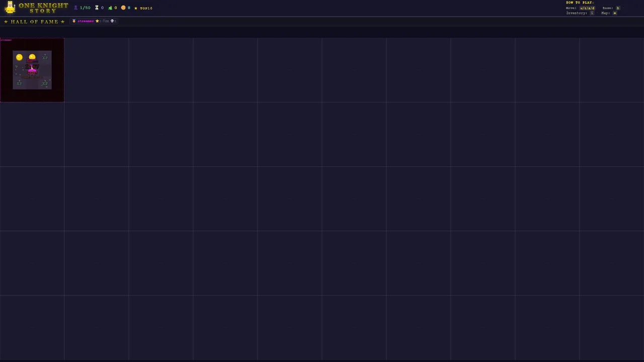Click the orange coin counter icon
This screenshot has height=362, width=644.
[x=123, y=8]
